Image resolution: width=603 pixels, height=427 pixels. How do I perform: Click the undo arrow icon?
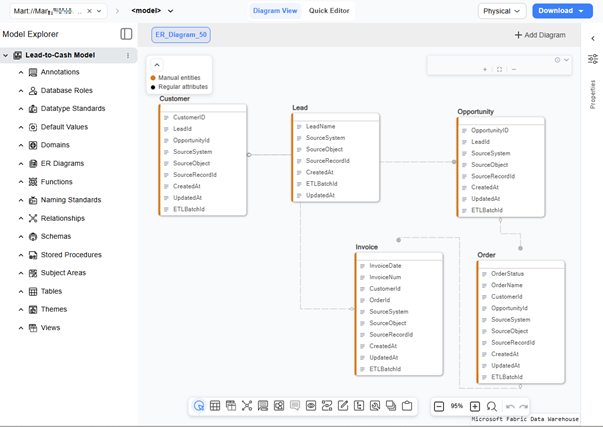510,406
